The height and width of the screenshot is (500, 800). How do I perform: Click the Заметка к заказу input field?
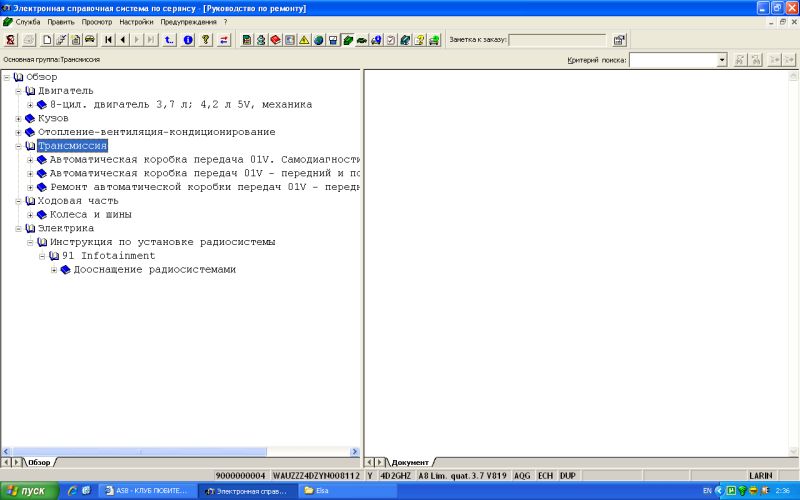coord(557,40)
